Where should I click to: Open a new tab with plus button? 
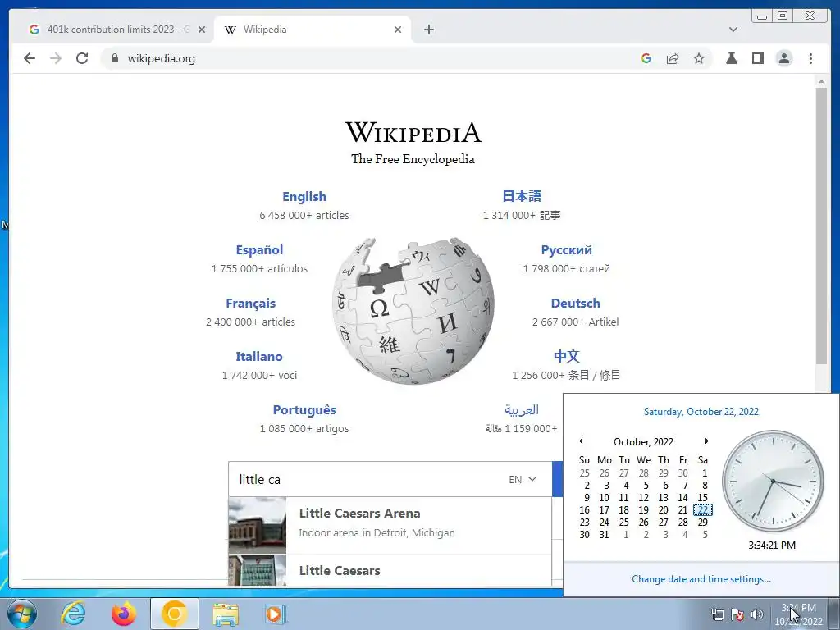(x=428, y=30)
